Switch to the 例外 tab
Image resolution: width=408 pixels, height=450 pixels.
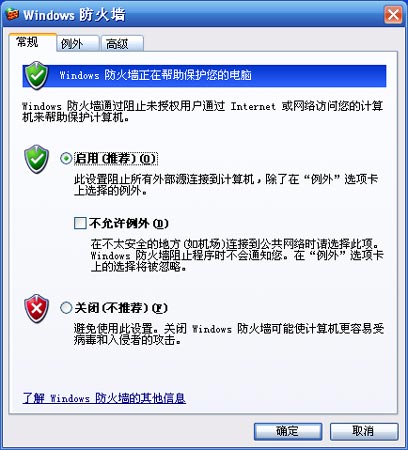tap(78, 43)
